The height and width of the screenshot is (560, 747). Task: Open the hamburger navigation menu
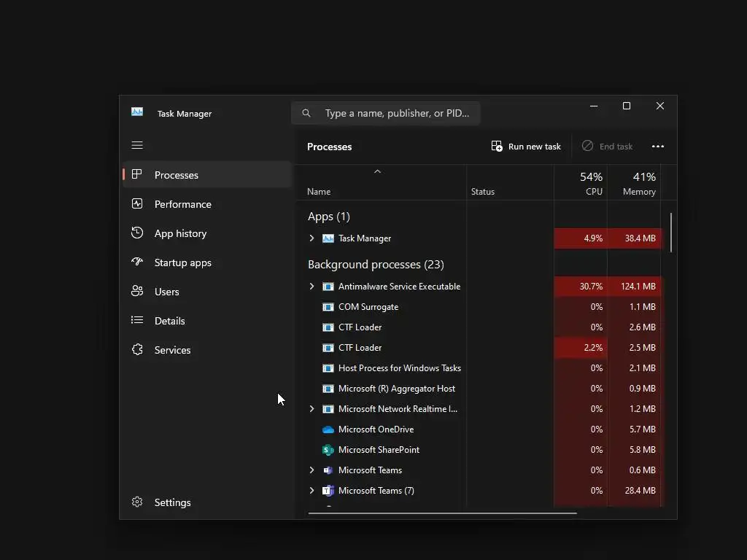tap(137, 145)
